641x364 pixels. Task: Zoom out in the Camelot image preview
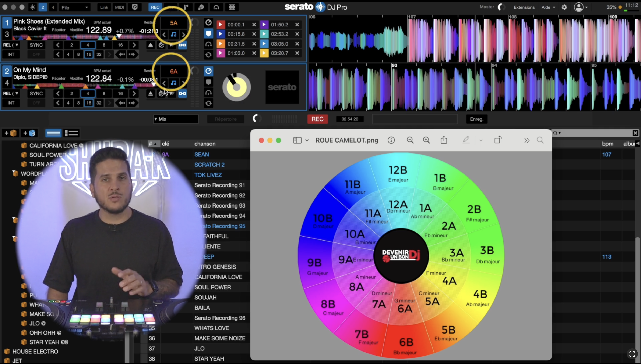tap(410, 140)
